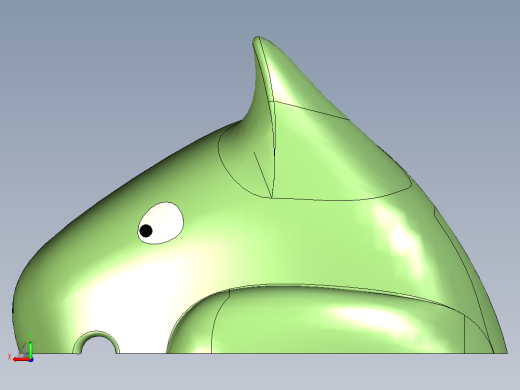The height and width of the screenshot is (390, 520).
Task: Select the semicircular arch cutout at the base
Action: 96,343
